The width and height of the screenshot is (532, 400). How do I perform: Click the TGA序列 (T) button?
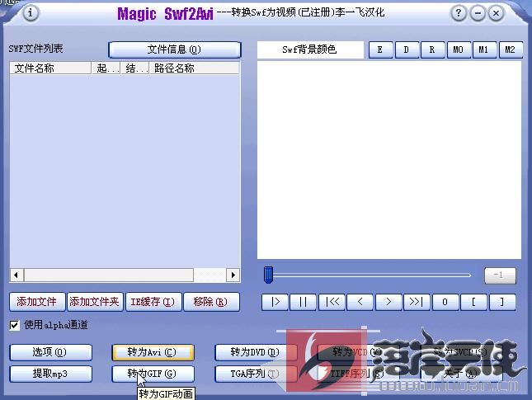click(x=256, y=374)
